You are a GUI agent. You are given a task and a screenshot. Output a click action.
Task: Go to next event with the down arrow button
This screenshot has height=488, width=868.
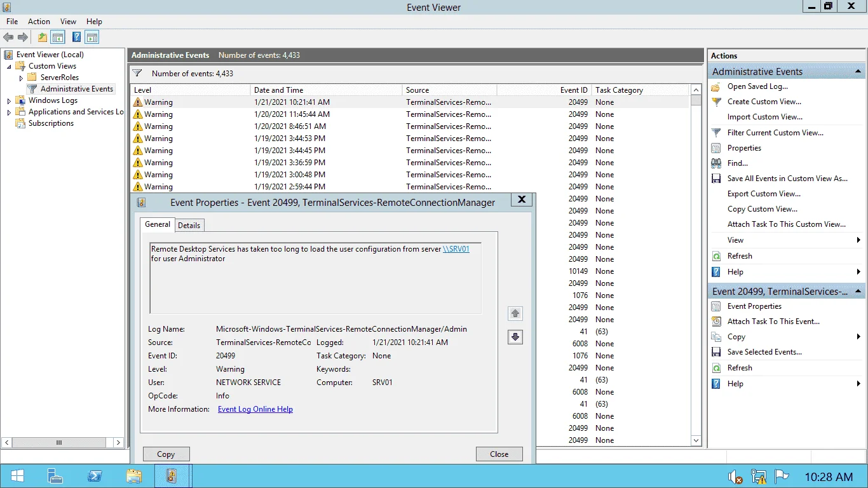(x=515, y=337)
